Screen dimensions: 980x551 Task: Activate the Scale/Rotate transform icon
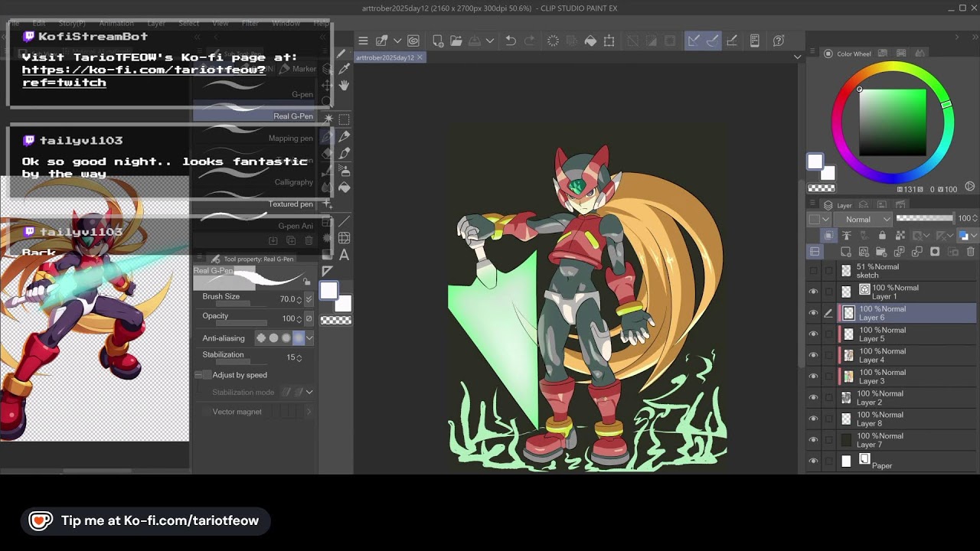pyautogui.click(x=609, y=41)
